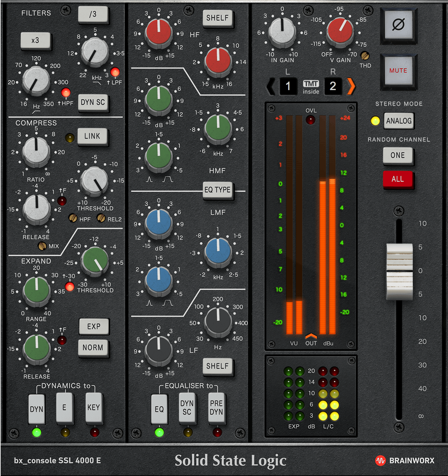Enable the LF SHELF mode

point(218,366)
